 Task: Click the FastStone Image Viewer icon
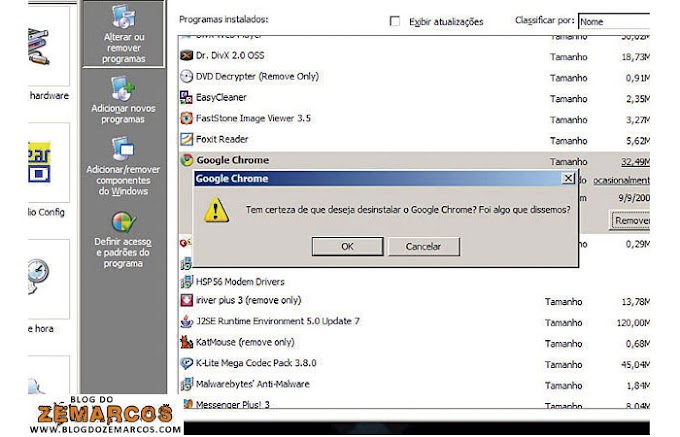(186, 118)
